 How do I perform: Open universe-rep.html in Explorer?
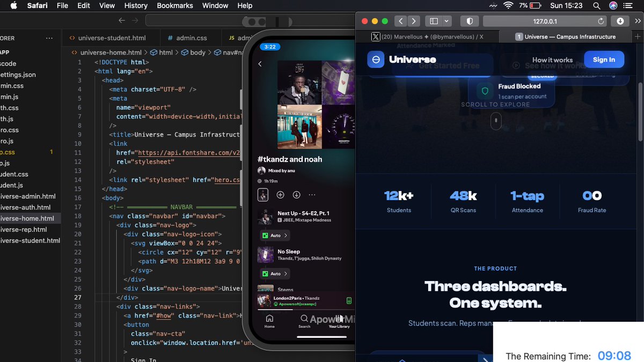[24, 230]
